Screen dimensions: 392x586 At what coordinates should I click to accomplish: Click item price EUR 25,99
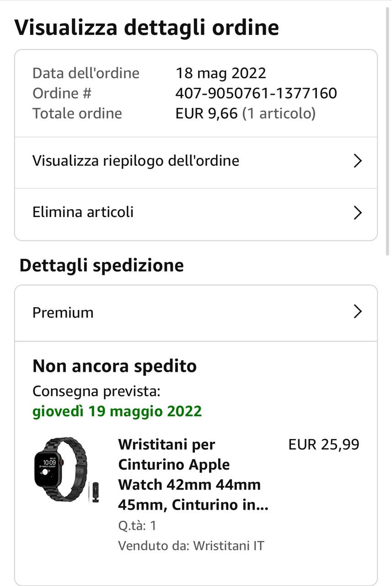tap(323, 445)
